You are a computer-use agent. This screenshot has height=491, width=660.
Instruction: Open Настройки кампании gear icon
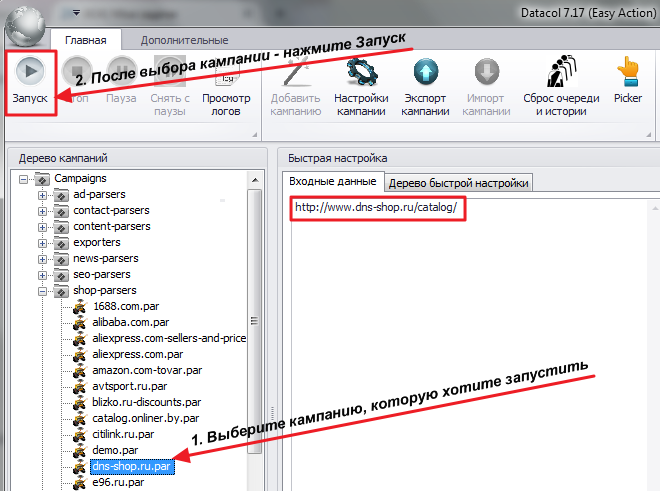click(362, 72)
